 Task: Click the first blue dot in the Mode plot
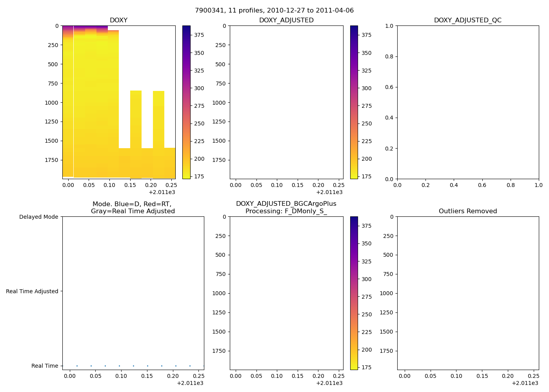click(x=77, y=366)
